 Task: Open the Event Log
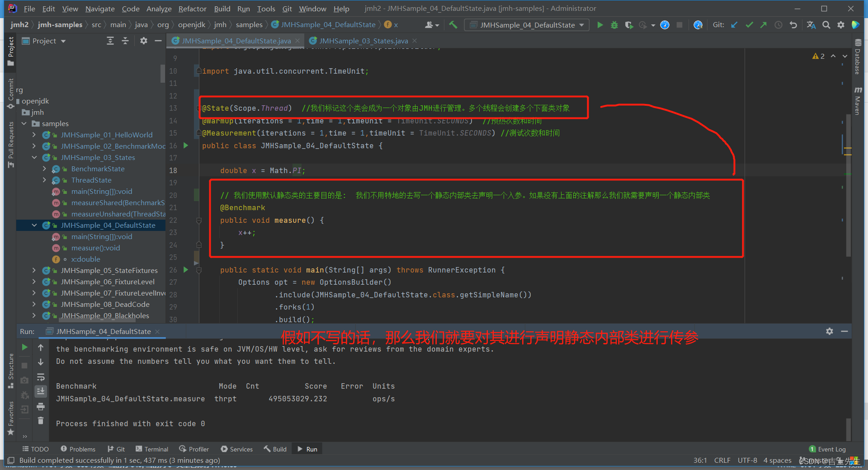[827, 449]
